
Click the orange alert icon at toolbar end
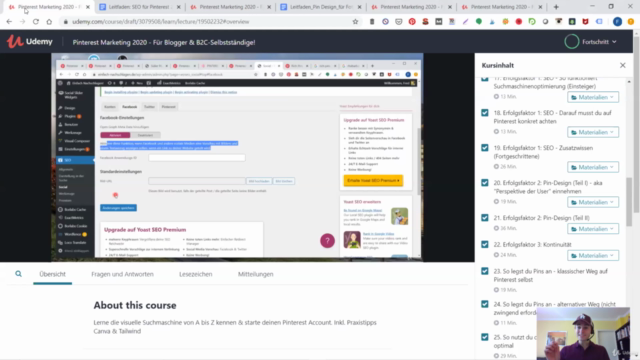(x=631, y=22)
